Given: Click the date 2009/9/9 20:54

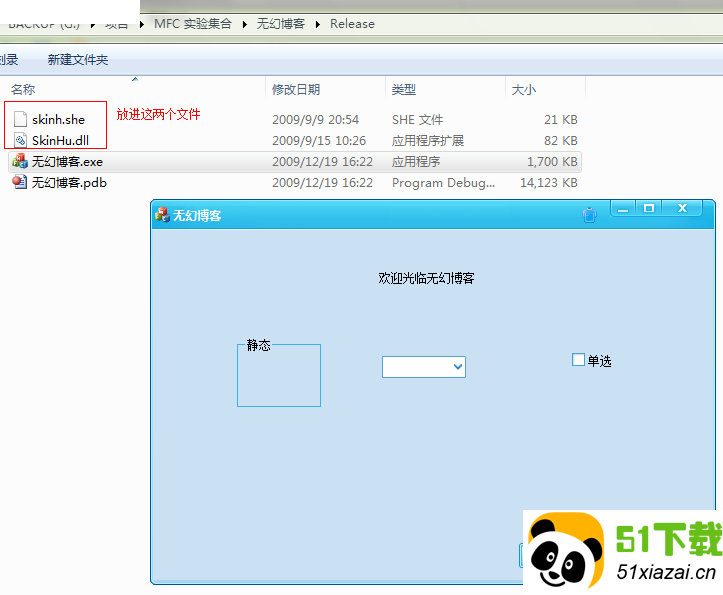Looking at the screenshot, I should pos(315,119).
